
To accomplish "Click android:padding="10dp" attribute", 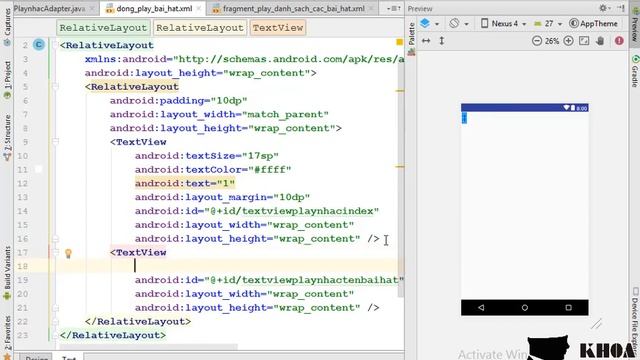I will tap(178, 100).
